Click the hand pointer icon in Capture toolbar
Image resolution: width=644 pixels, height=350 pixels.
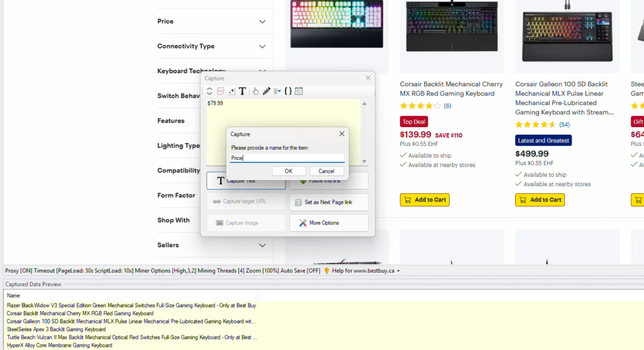[x=255, y=91]
